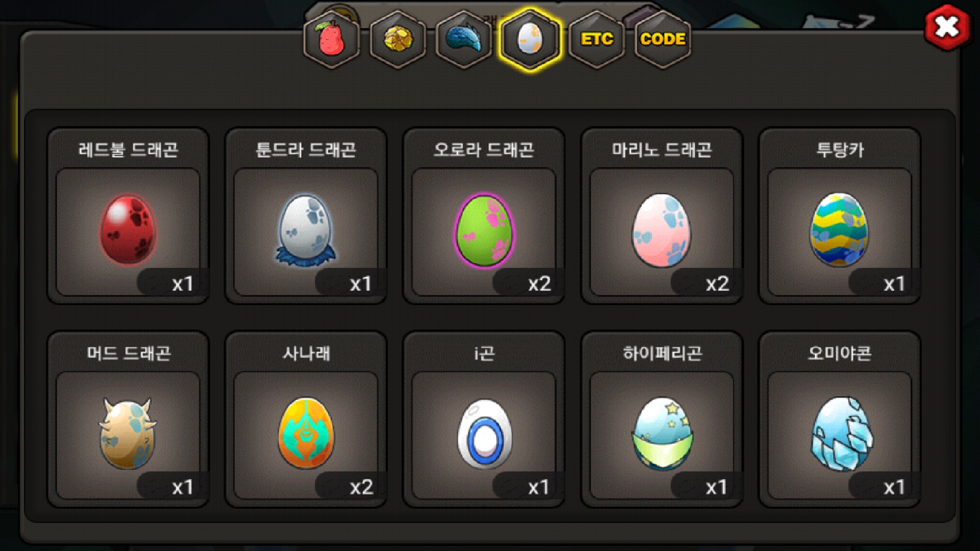This screenshot has width=980, height=551.
Task: Pick the white-blue i곤 egg
Action: coord(484,434)
